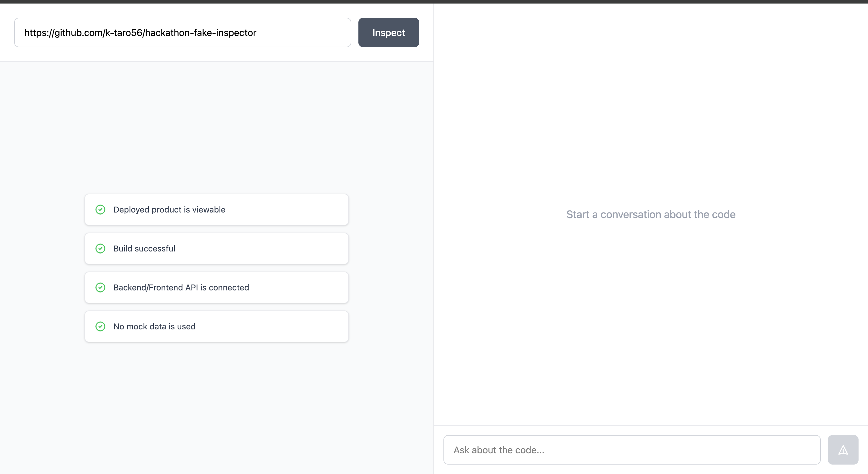868x474 pixels.
Task: Focus the Ask about the code input
Action: click(632, 450)
